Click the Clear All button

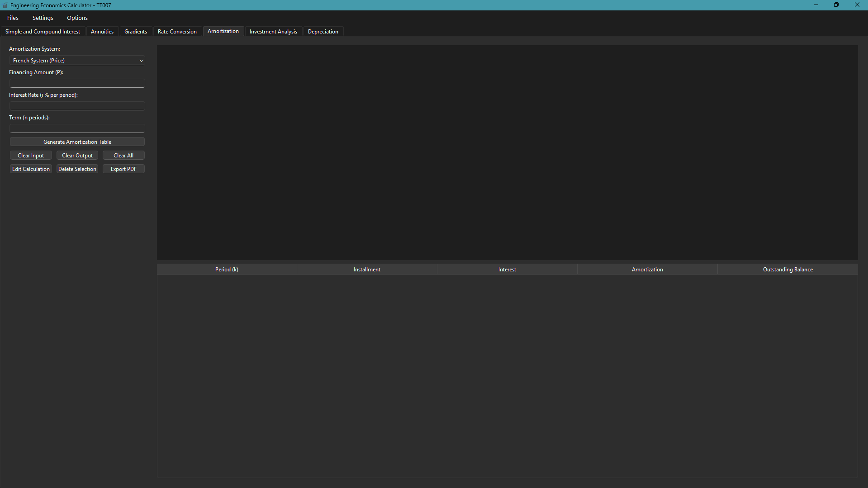pyautogui.click(x=123, y=156)
